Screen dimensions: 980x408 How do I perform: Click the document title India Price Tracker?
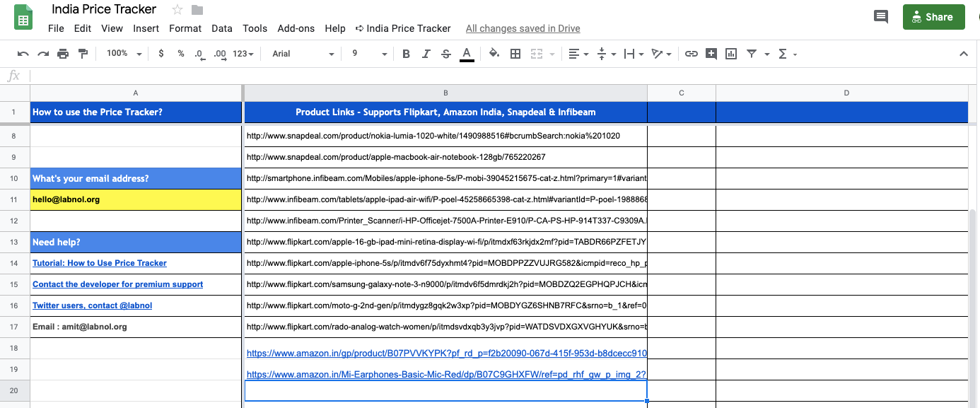point(104,10)
